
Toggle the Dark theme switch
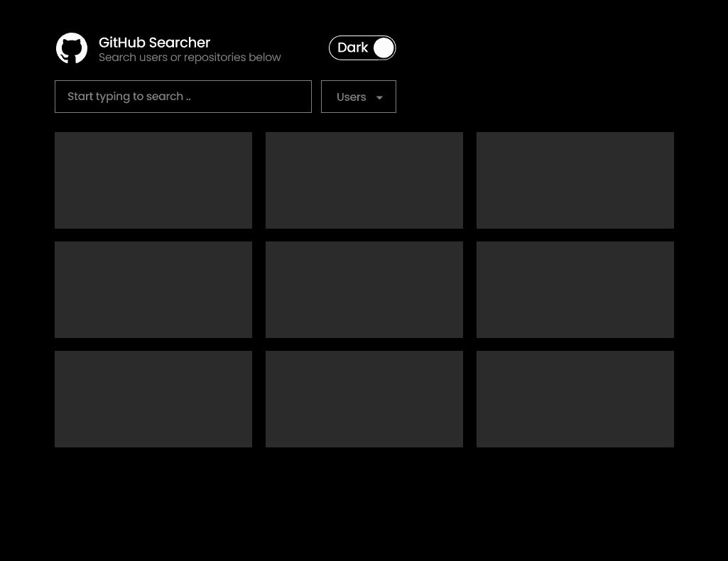click(362, 48)
